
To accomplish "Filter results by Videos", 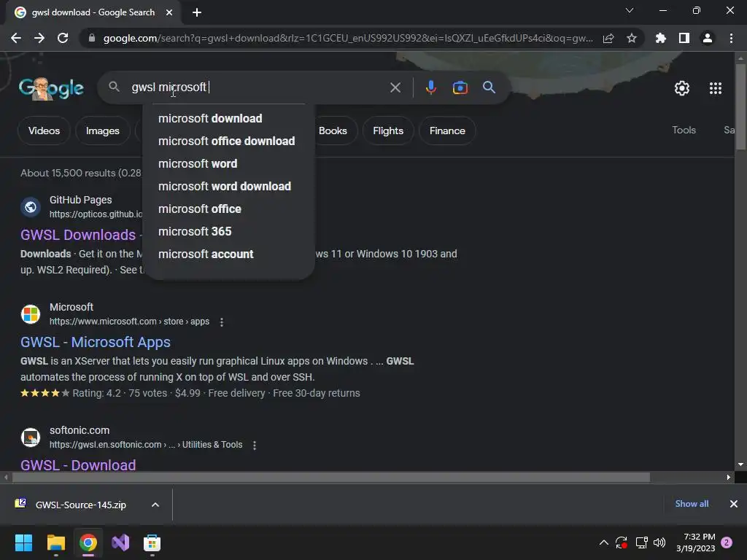I will pos(44,131).
